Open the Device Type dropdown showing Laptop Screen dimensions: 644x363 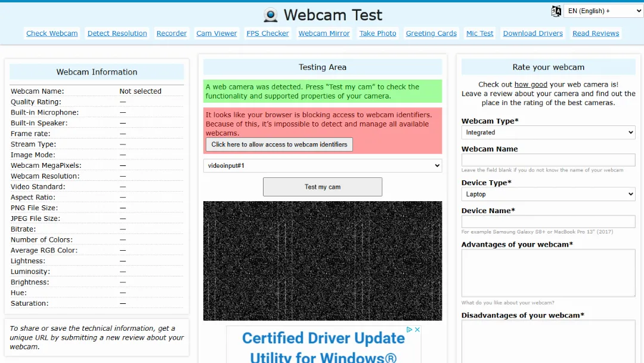[547, 194]
